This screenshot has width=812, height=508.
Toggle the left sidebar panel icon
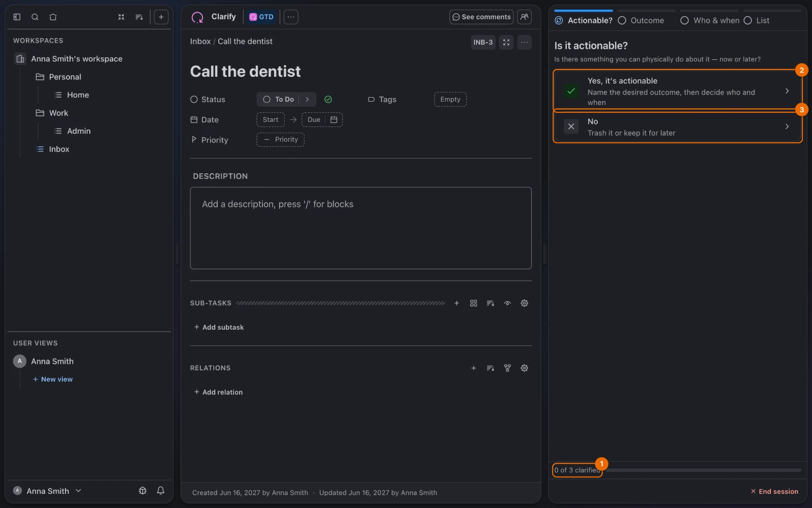17,17
